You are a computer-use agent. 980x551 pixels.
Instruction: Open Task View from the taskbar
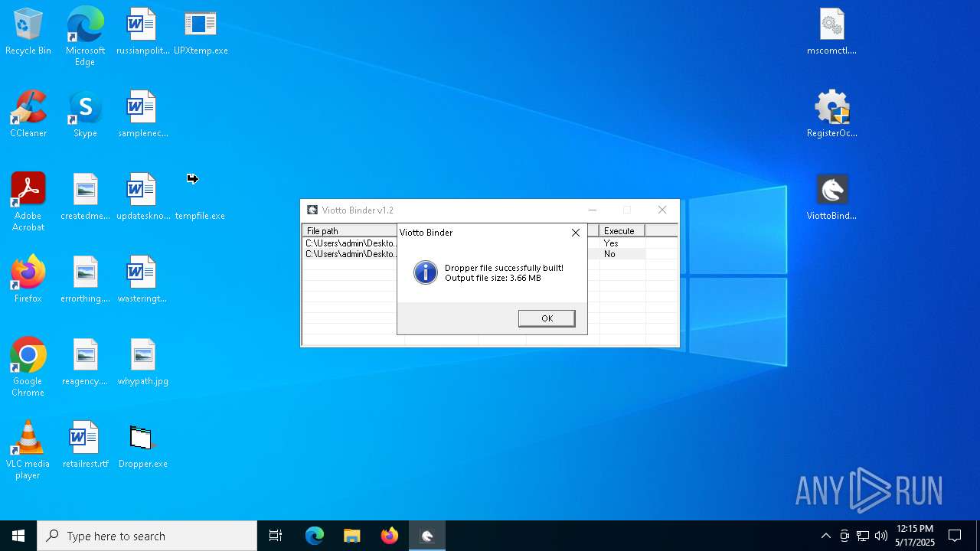[276, 536]
